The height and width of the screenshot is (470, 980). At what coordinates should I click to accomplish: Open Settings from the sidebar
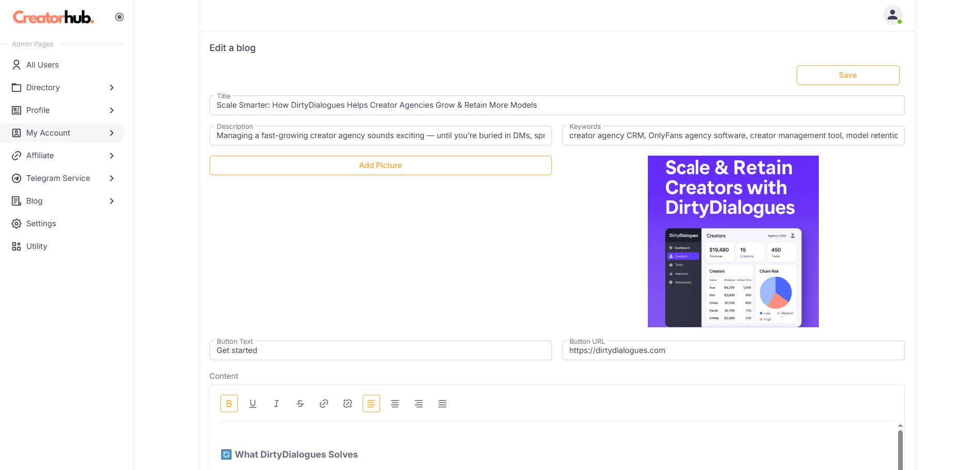[x=41, y=224]
